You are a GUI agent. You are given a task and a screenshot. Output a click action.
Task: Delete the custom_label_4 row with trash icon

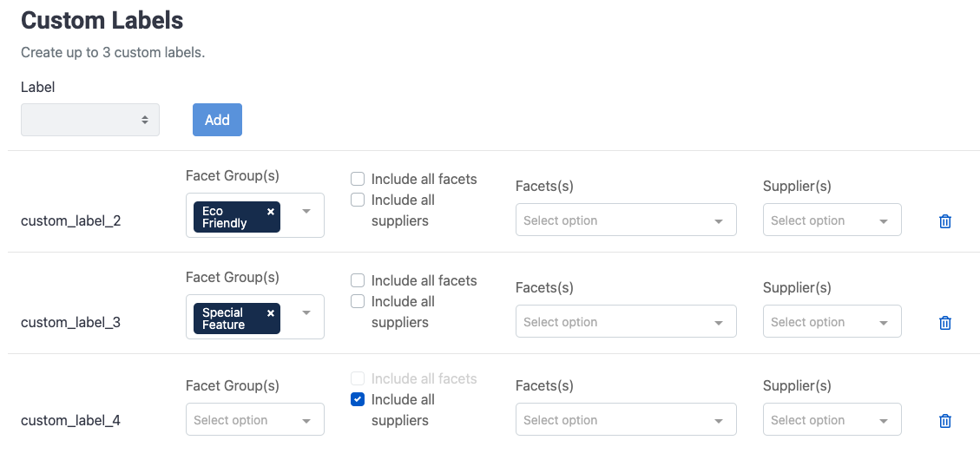(945, 421)
